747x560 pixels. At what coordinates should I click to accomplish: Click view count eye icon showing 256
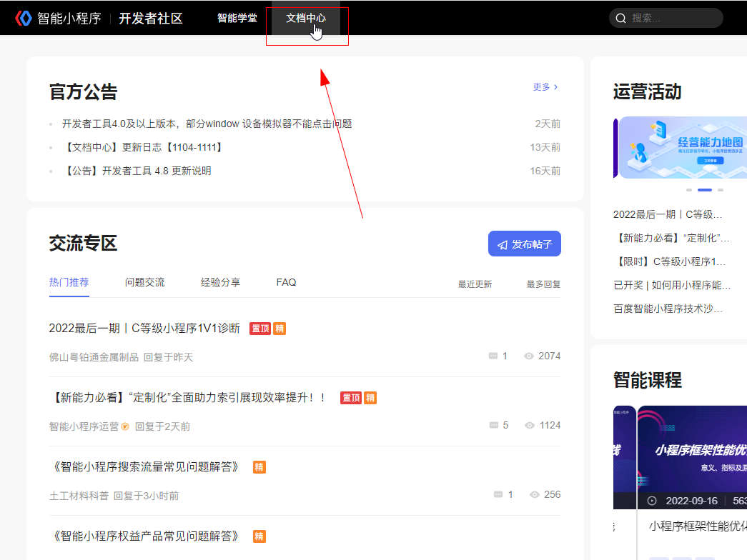535,494
